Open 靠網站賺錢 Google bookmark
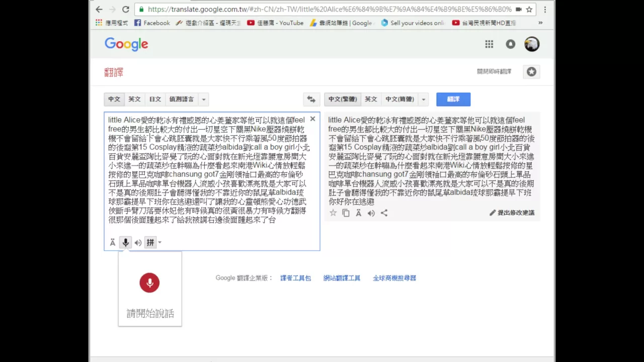This screenshot has height=362, width=644. 342,23
